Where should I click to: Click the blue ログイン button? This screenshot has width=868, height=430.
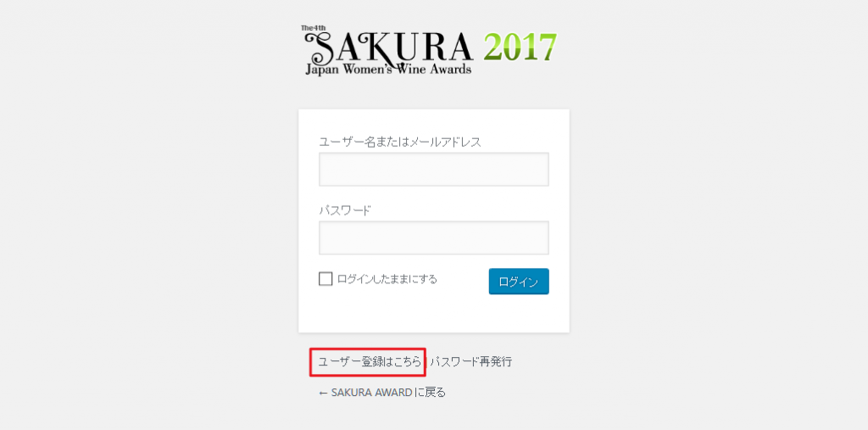[519, 282]
